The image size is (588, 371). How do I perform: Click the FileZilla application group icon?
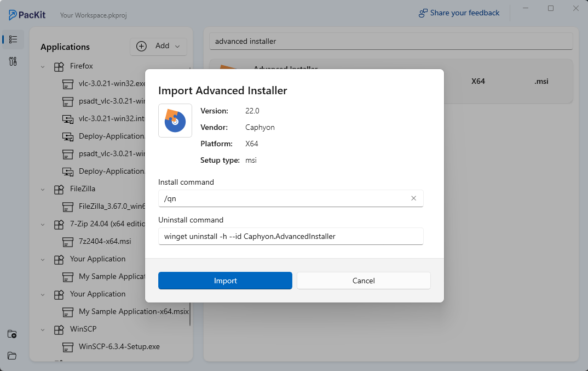(59, 189)
